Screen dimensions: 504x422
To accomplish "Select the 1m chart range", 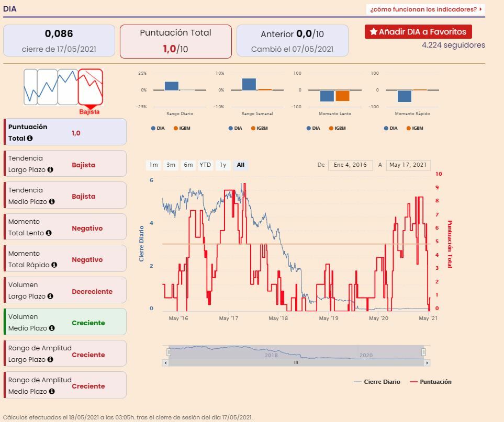I will pyautogui.click(x=153, y=165).
